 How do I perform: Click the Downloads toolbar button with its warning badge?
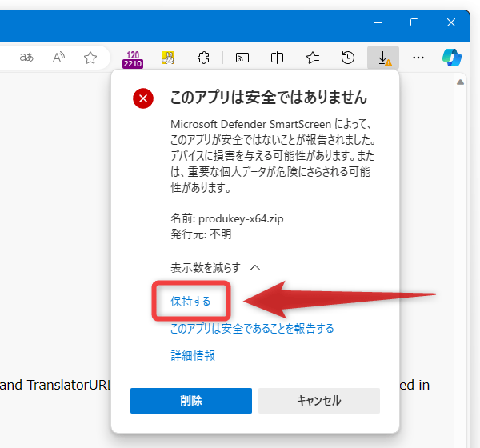[383, 58]
